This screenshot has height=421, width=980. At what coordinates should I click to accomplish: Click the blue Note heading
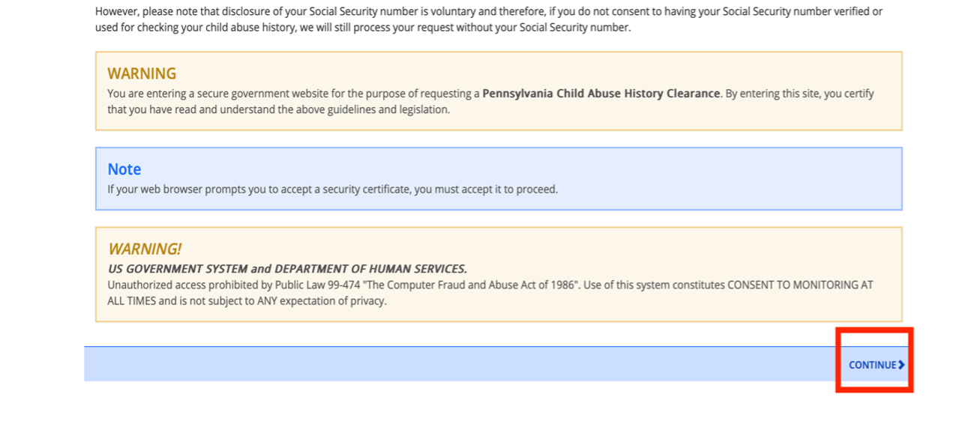tap(124, 169)
